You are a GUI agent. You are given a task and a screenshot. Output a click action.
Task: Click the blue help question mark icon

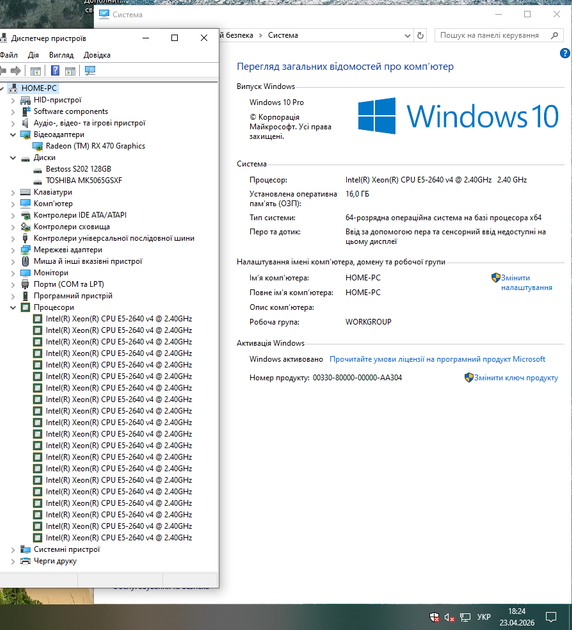(x=565, y=53)
